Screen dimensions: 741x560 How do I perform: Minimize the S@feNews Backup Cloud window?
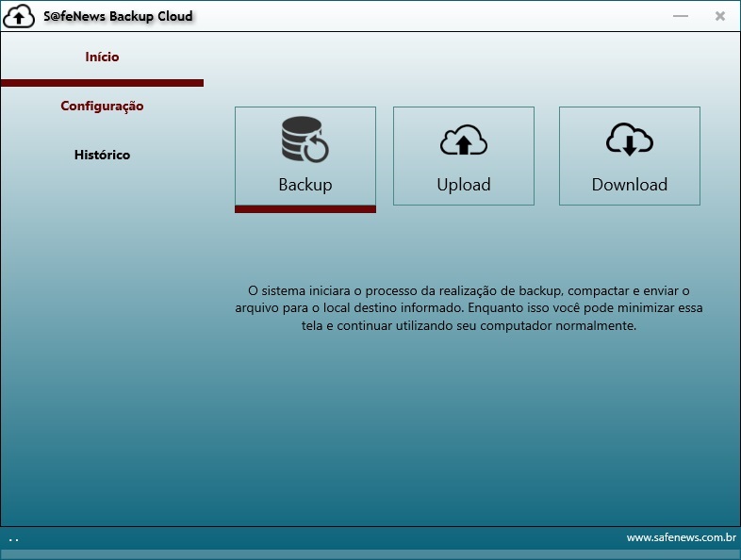[x=681, y=16]
